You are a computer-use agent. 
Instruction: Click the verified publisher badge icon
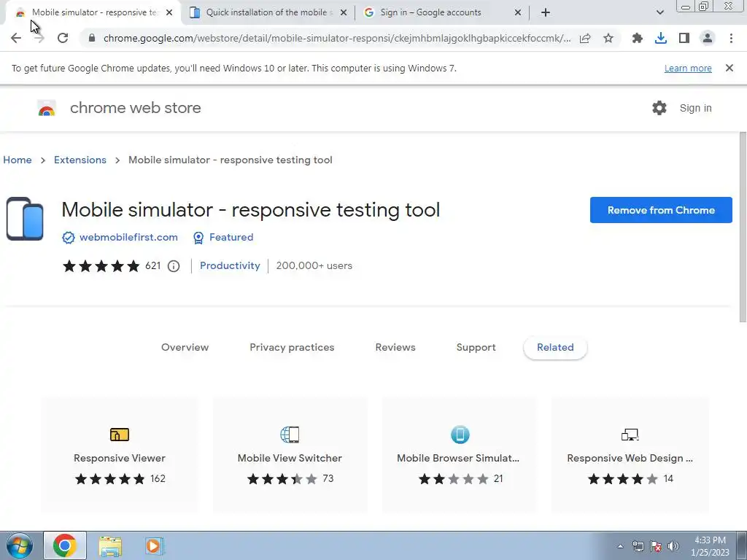(69, 238)
